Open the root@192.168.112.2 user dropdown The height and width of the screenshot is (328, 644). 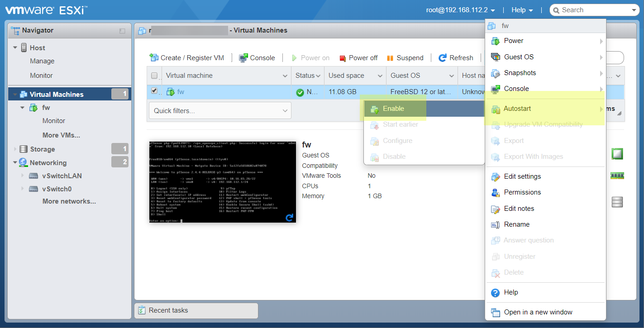coord(460,10)
